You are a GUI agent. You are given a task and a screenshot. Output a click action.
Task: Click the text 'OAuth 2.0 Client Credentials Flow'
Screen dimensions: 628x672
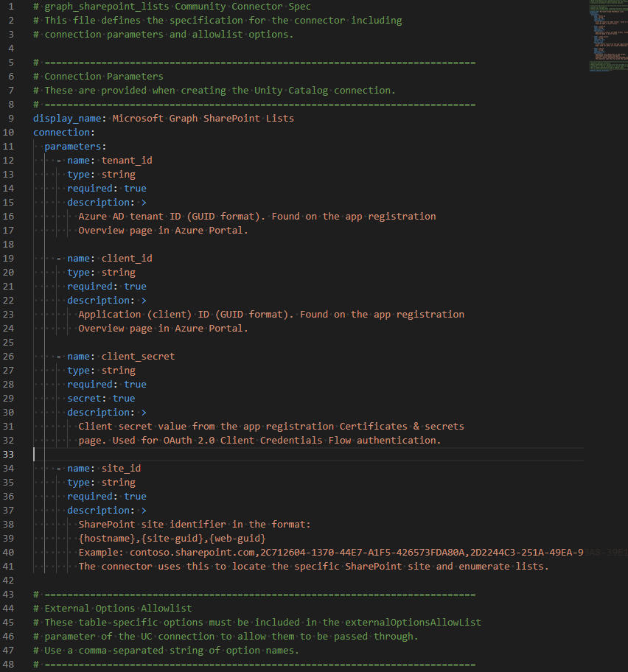257,440
